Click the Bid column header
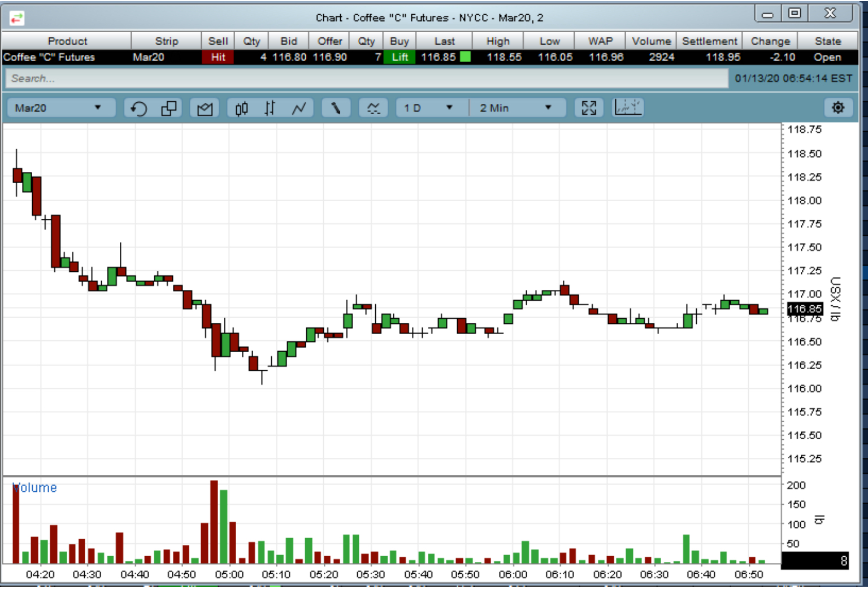 click(289, 41)
